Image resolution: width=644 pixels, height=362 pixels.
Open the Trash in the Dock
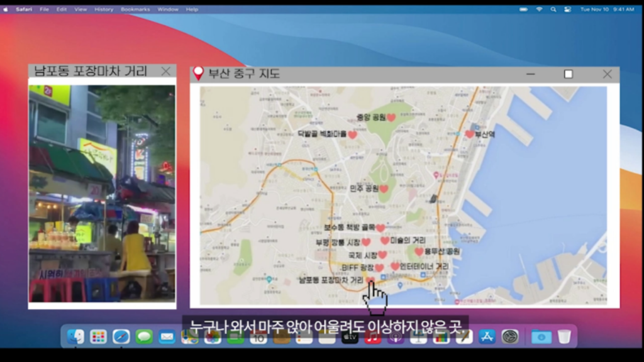coord(564,337)
